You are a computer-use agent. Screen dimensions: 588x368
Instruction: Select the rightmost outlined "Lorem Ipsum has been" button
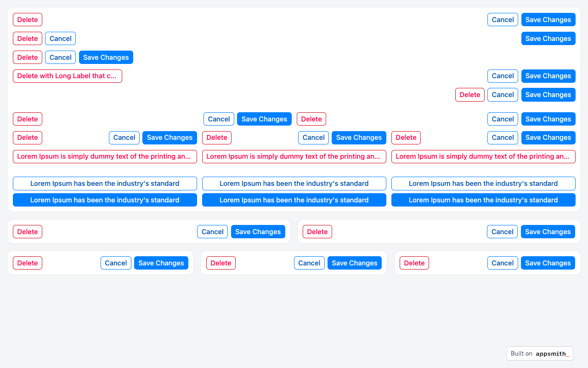click(483, 184)
